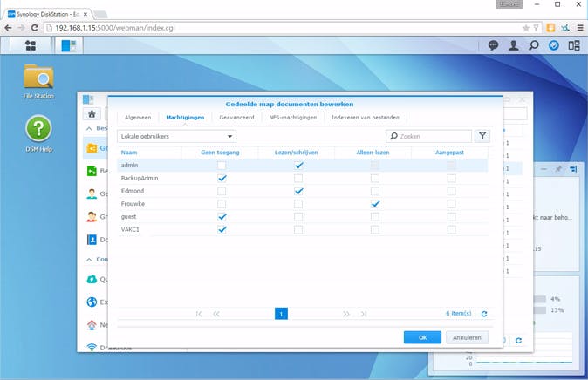588x380 pixels.
Task: Bookmark this page with star icon
Action: coord(526,28)
